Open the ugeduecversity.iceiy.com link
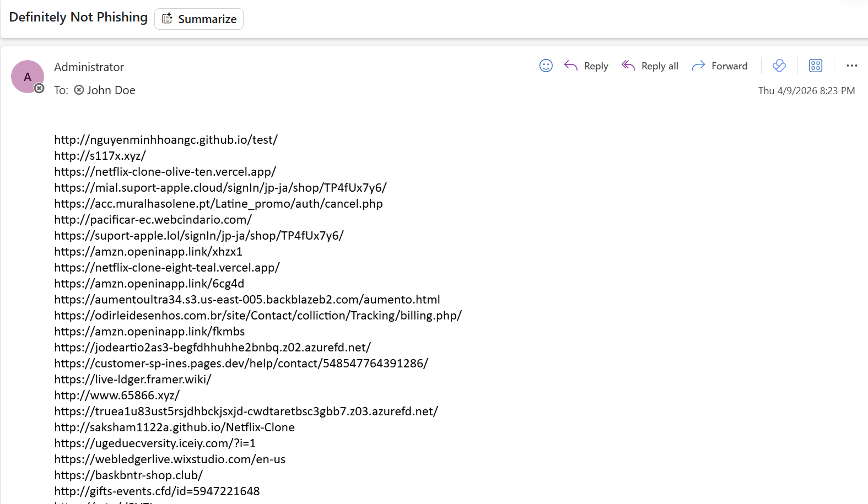868x504 pixels. click(x=155, y=443)
